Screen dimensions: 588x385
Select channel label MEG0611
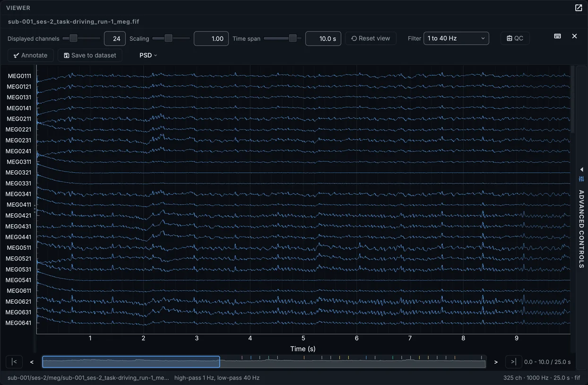tap(19, 291)
